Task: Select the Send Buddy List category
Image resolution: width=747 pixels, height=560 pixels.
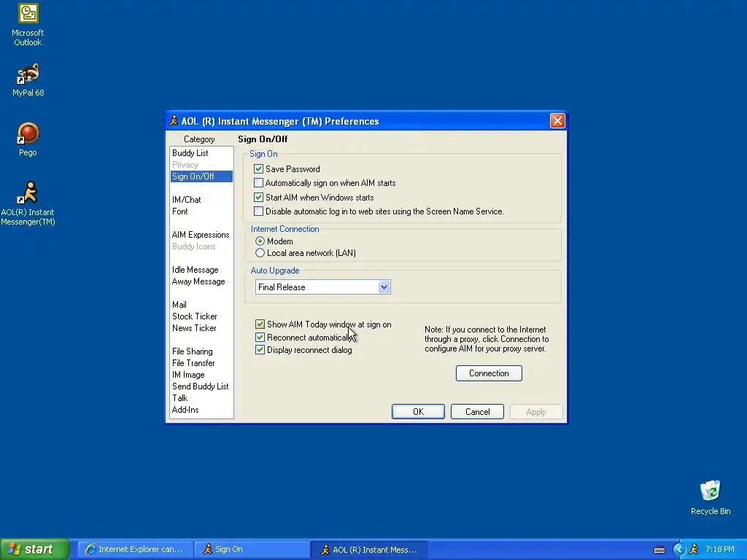Action: [201, 386]
